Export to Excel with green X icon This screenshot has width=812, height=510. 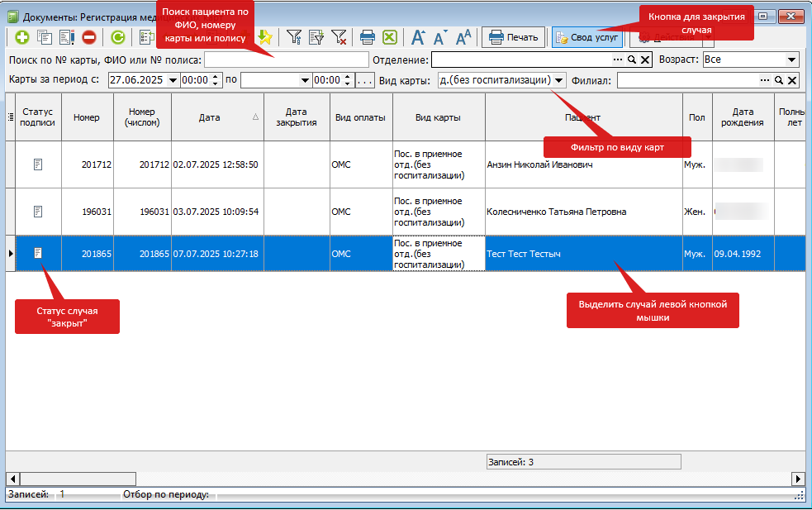(389, 37)
